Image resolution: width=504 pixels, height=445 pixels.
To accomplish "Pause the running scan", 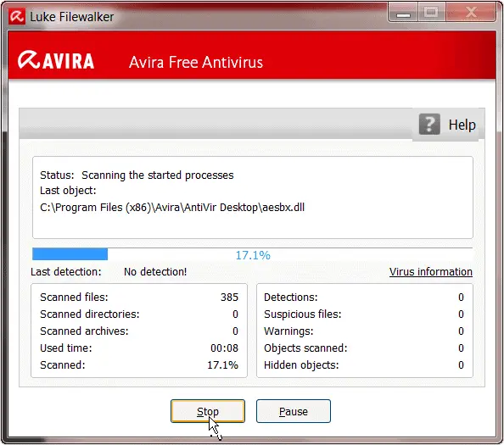I will click(293, 411).
